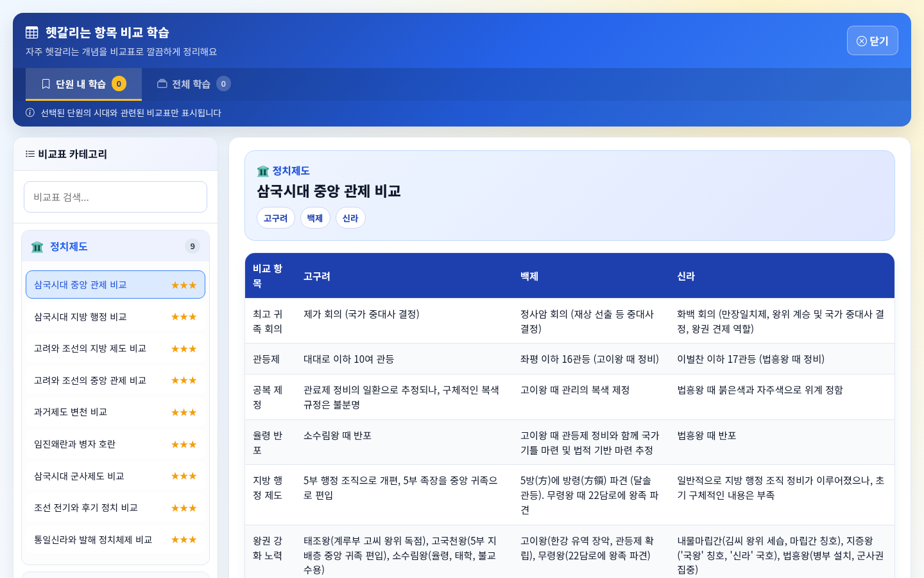Switch to the 전체 학습 tab
Viewport: 924px width, 578px height.
coord(193,83)
